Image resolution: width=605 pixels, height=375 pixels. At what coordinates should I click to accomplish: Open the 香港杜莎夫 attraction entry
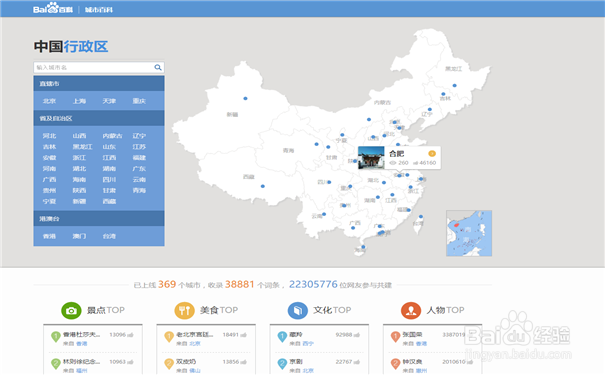pos(81,334)
